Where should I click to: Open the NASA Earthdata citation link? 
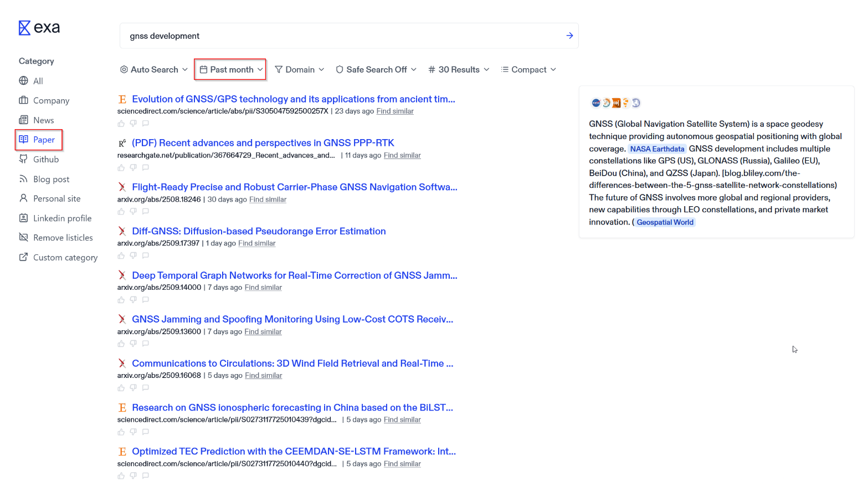coord(657,149)
